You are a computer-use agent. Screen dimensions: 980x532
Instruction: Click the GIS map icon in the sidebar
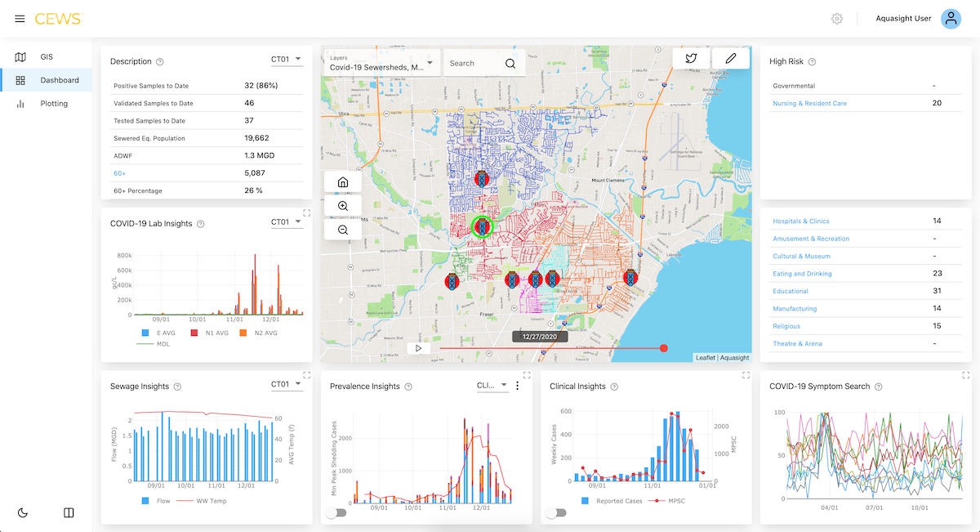tap(20, 56)
